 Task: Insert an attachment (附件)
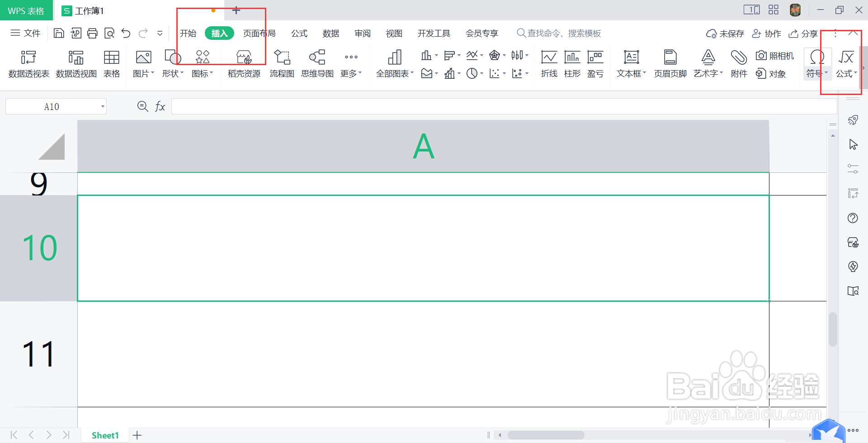click(739, 64)
